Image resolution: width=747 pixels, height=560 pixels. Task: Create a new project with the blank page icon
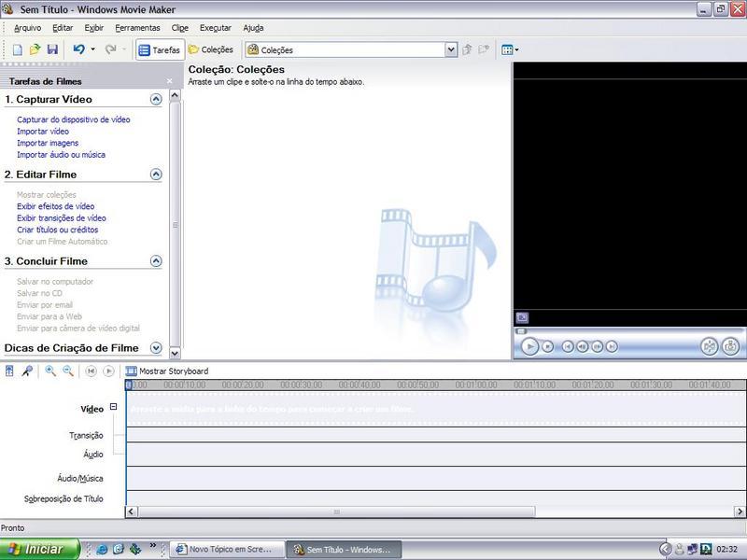click(x=17, y=49)
